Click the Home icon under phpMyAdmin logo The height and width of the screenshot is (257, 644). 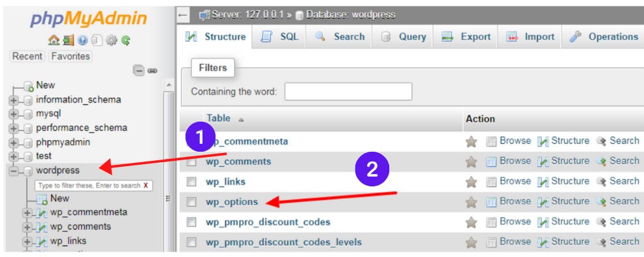[54, 40]
